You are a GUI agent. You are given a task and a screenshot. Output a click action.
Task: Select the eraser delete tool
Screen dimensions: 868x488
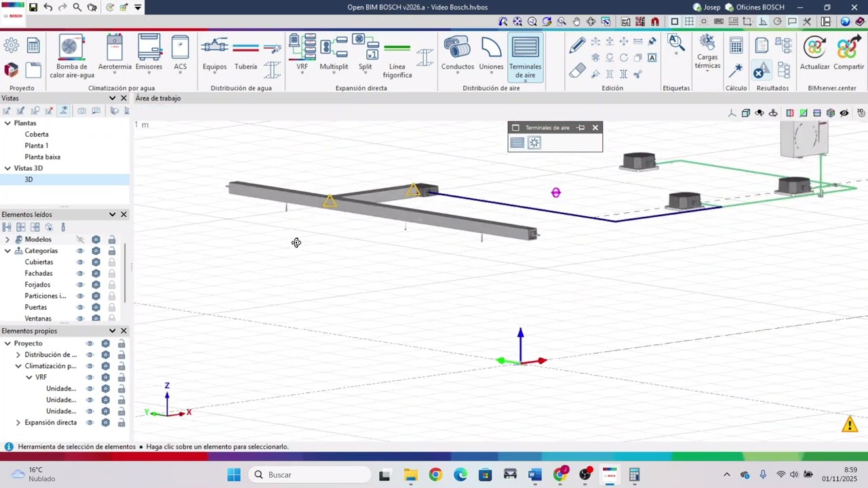[577, 70]
